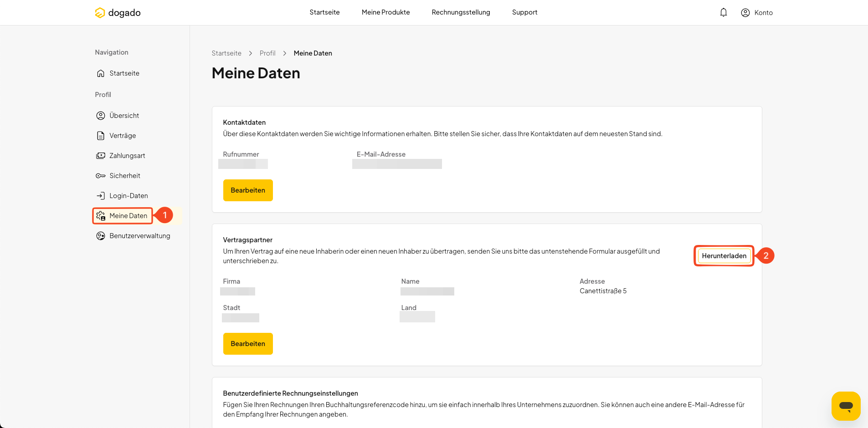Open Startseite in the top menu
Viewport: 868px width, 428px height.
(x=324, y=12)
